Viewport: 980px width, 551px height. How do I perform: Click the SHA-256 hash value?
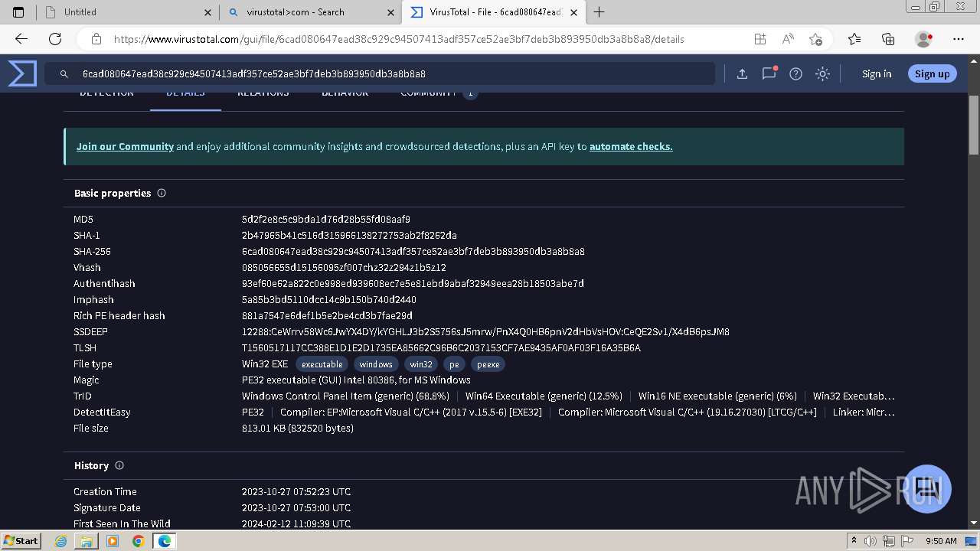[x=413, y=251]
